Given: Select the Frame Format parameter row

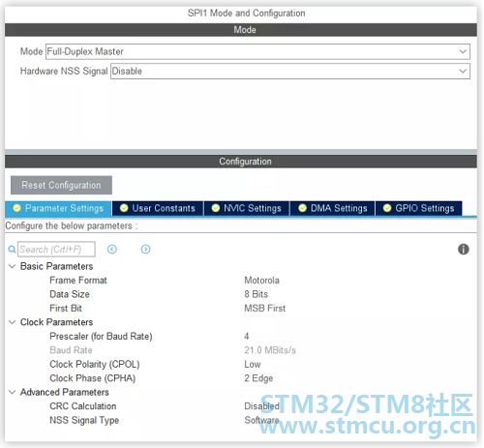Looking at the screenshot, I should click(x=240, y=281).
